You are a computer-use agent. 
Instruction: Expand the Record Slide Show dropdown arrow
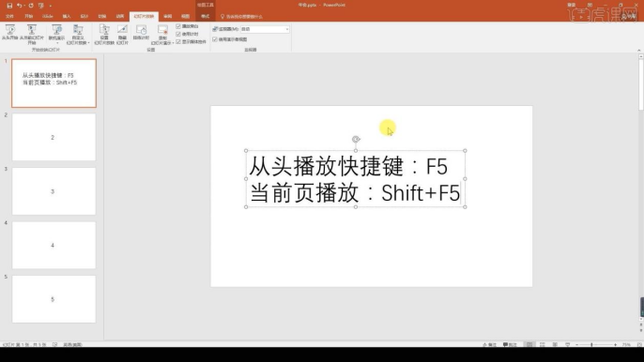[x=173, y=43]
